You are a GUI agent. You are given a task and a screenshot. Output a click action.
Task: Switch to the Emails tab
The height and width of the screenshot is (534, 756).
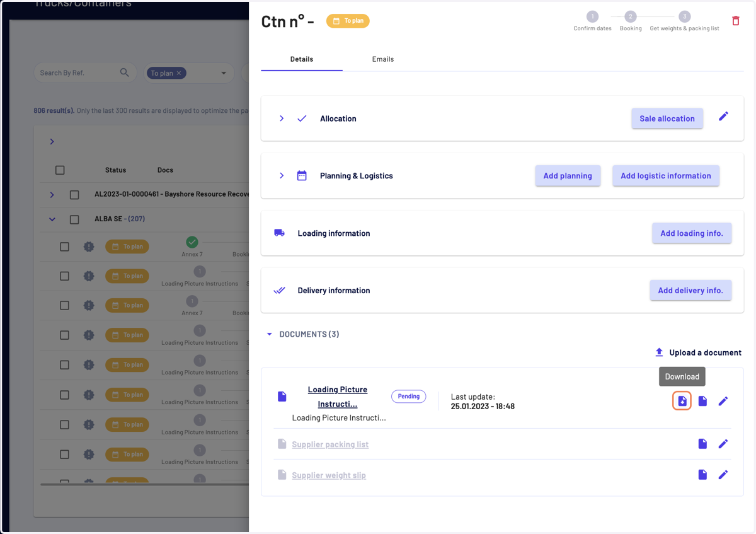383,59
